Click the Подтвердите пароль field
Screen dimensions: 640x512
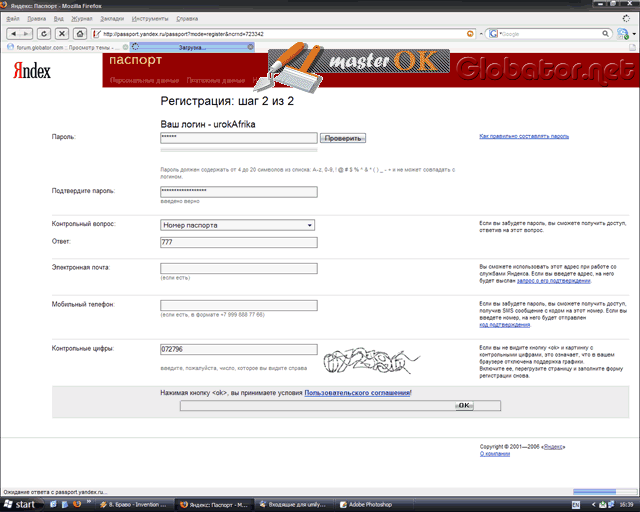[x=239, y=192]
